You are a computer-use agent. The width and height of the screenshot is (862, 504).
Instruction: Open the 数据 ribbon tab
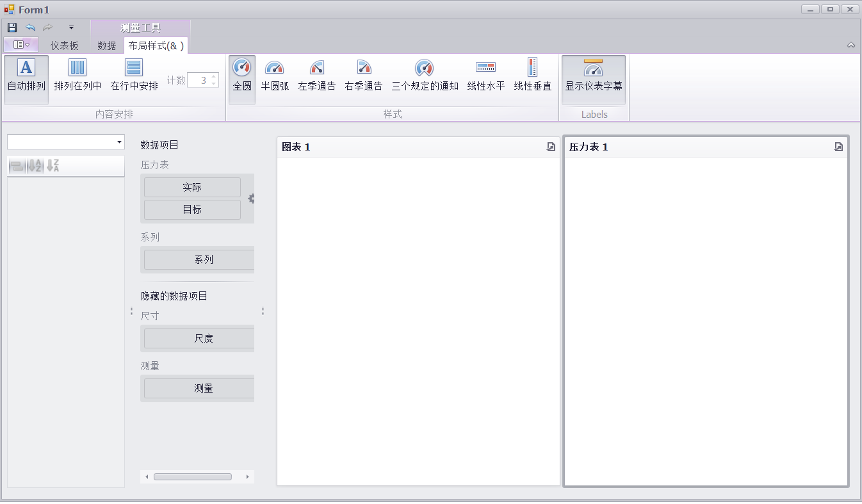coord(106,45)
